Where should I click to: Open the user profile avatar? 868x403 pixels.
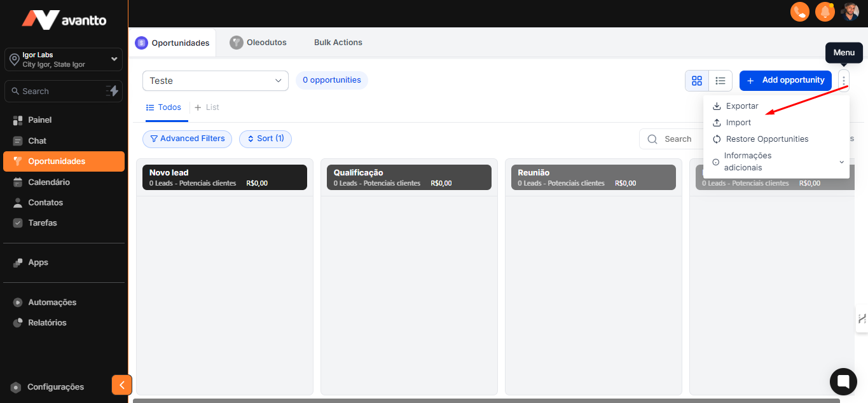tap(850, 11)
